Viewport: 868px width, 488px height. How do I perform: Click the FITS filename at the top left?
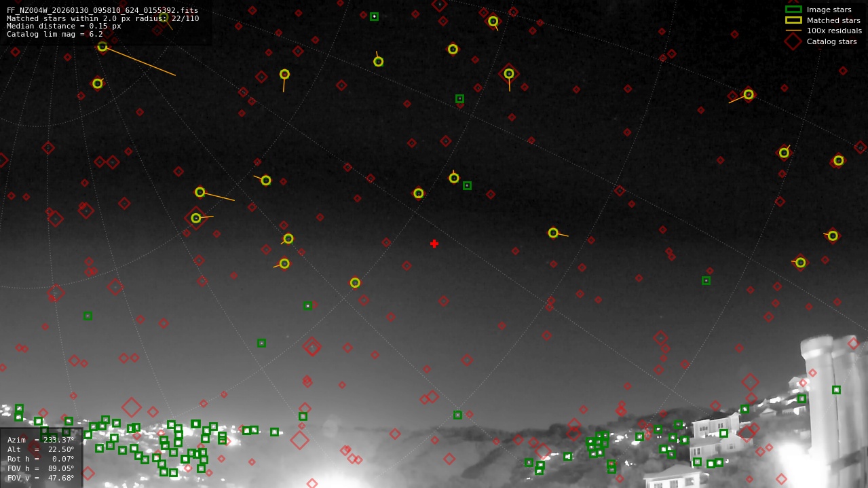(x=102, y=10)
